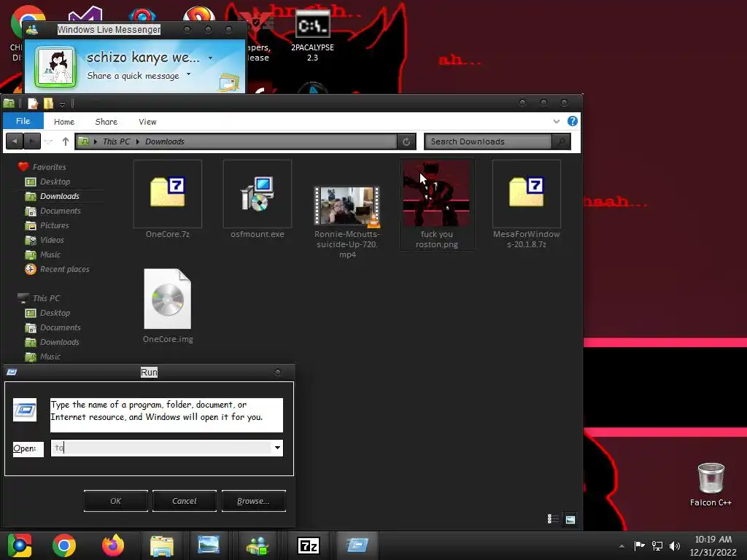
Task: Show hidden tray icons arrow
Action: (622, 546)
